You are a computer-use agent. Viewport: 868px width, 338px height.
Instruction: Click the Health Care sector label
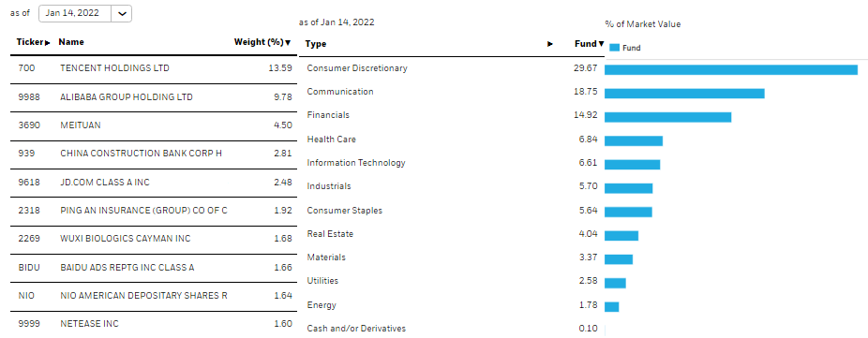point(332,140)
